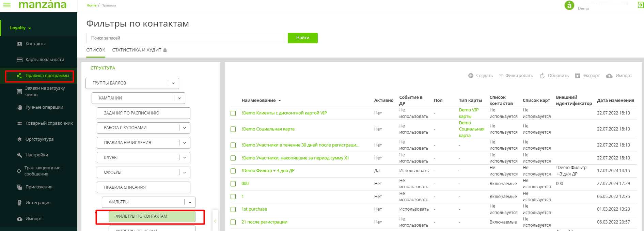Switch to СТАТИСТИКА И АУДИТ tab
The width and height of the screenshot is (644, 231).
pos(137,50)
